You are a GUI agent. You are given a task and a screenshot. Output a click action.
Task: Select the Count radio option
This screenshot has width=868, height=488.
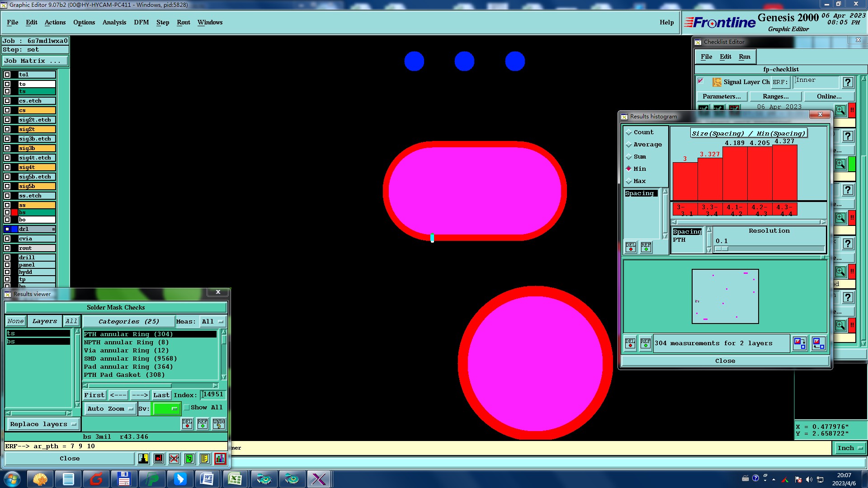(x=628, y=132)
